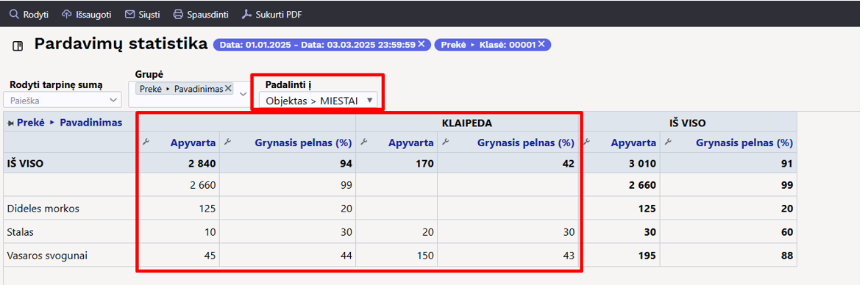Click the Vasaros svogunai row label
Image resolution: width=868 pixels, height=285 pixels.
tap(47, 256)
